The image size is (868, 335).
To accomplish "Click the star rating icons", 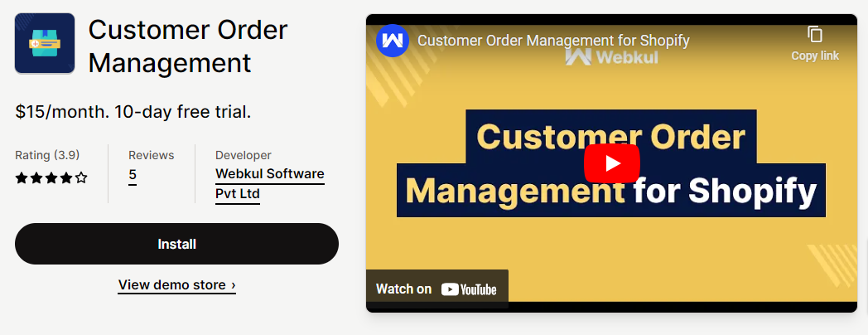I will pyautogui.click(x=51, y=178).
